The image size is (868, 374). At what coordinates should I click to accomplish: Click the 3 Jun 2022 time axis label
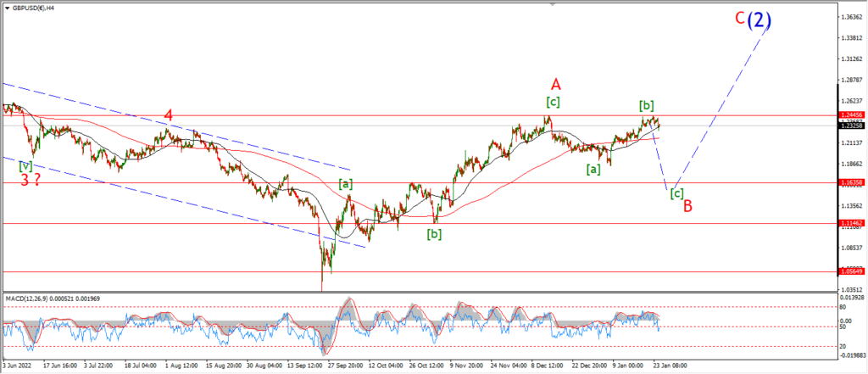[19, 366]
